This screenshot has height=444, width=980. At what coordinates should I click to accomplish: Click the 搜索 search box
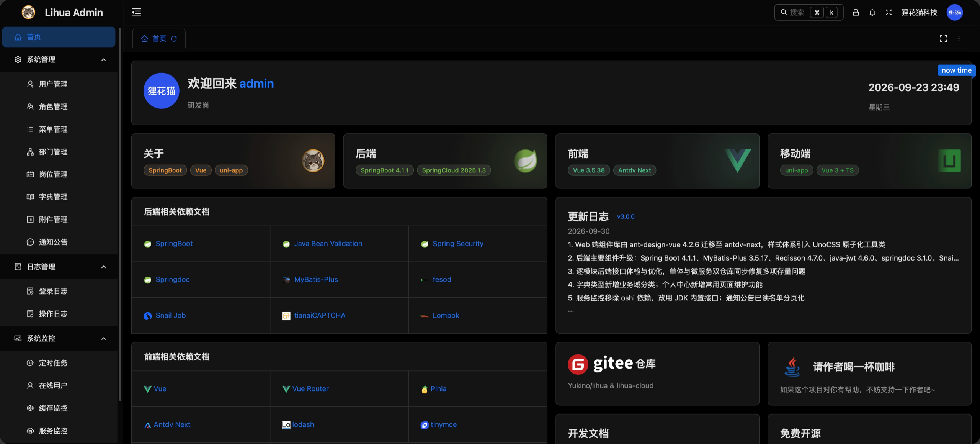click(808, 12)
